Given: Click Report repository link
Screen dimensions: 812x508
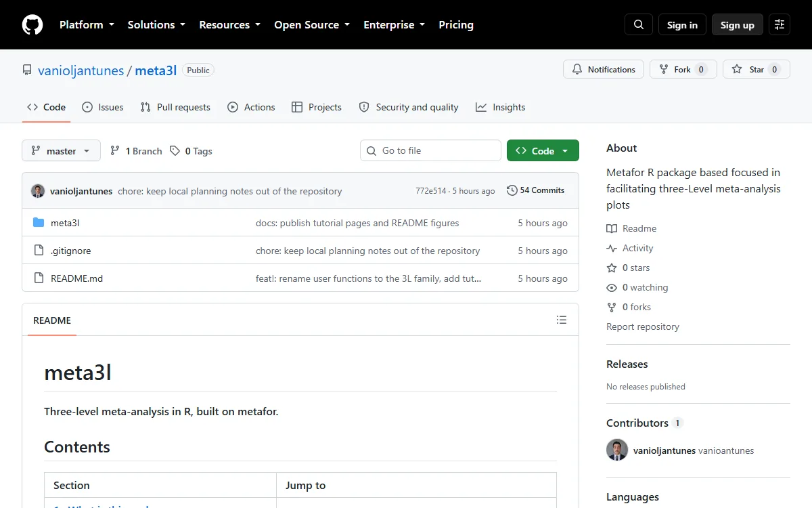Looking at the screenshot, I should pyautogui.click(x=643, y=326).
